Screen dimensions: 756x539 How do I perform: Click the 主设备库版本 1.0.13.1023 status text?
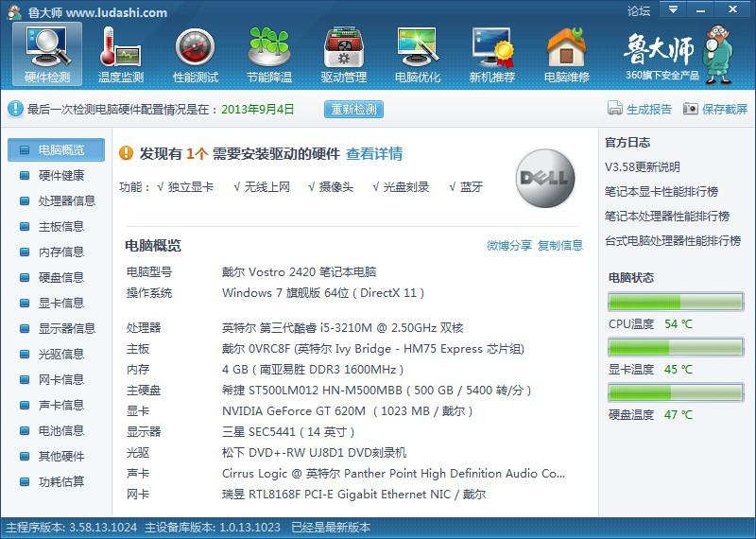tap(213, 528)
